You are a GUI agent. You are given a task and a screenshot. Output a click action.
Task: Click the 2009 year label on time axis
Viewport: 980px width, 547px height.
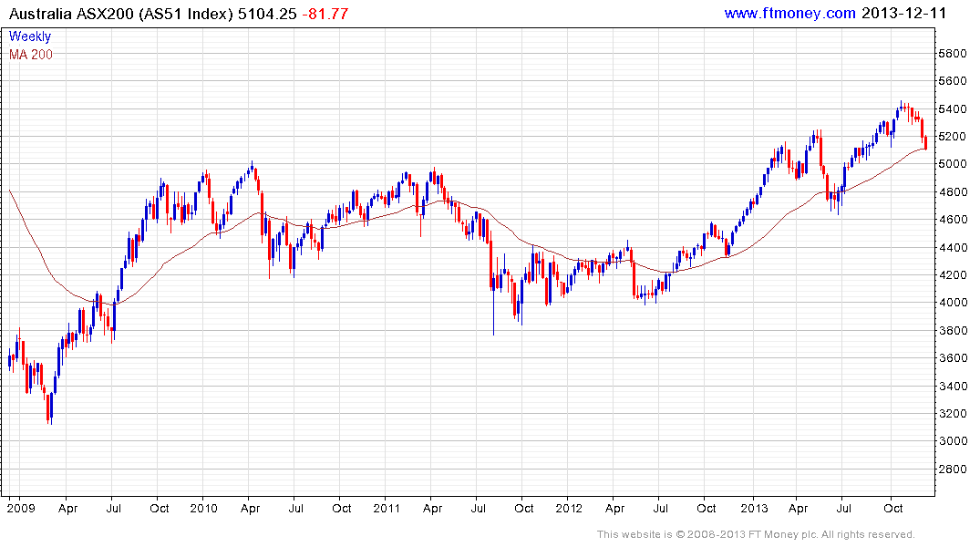point(21,508)
